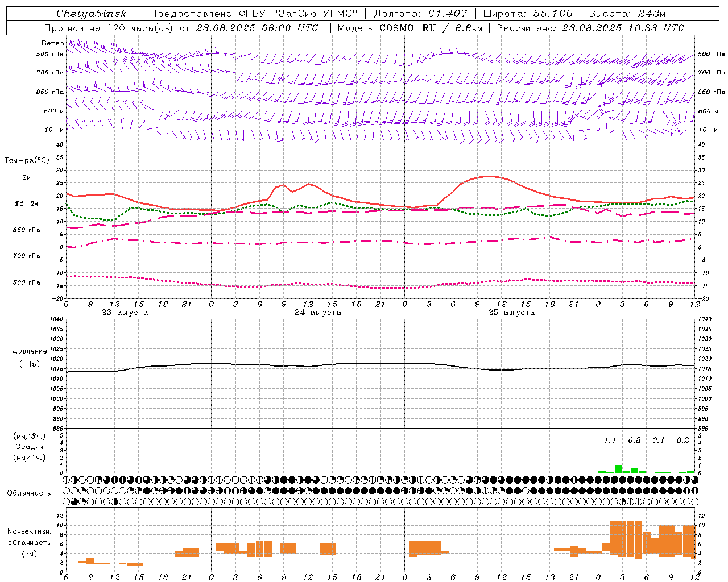Click the '500 м' wind level label on left axis
728x582 pixels.
(x=54, y=111)
